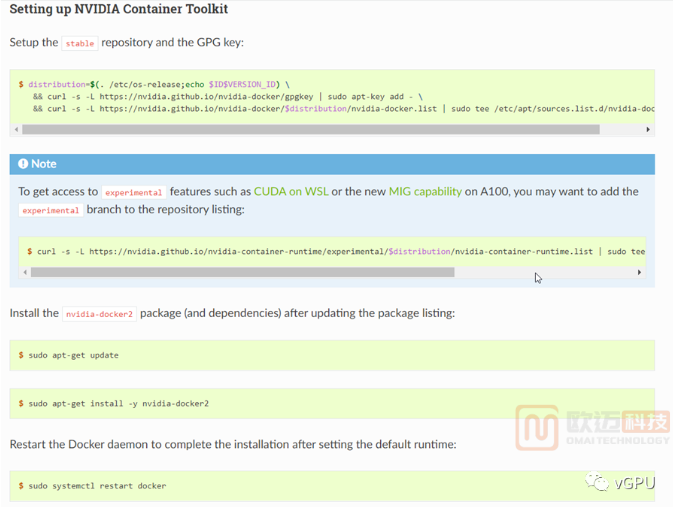Click left arrow of first code block scrollbar
The width and height of the screenshot is (673, 507).
16,129
